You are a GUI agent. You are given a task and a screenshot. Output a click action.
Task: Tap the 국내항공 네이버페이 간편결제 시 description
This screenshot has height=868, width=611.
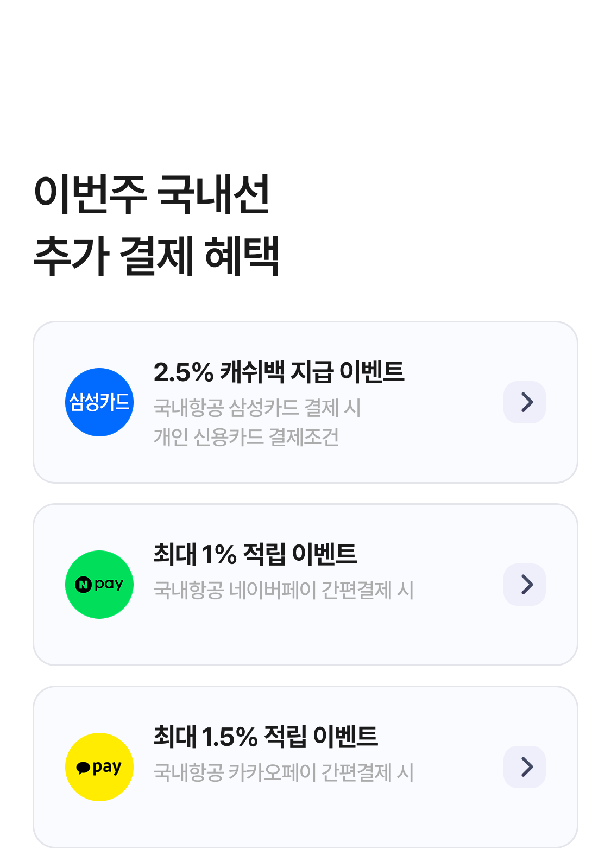tap(284, 590)
